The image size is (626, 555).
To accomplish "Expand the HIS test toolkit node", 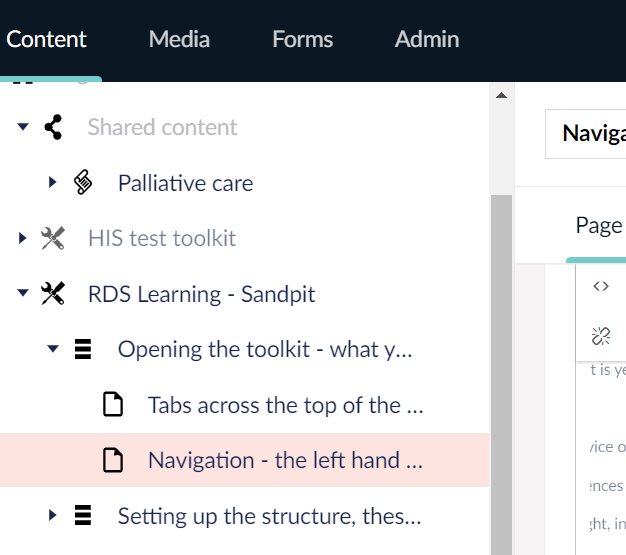I will tap(23, 239).
